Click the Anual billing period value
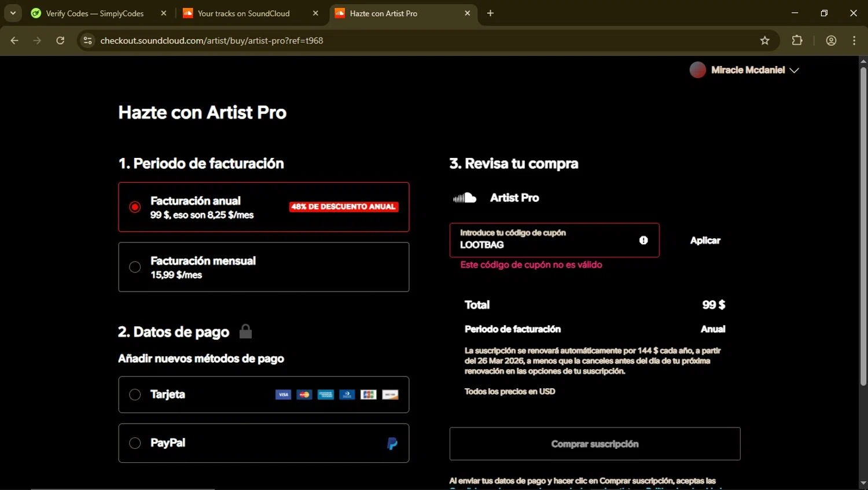This screenshot has height=490, width=868. 713,329
